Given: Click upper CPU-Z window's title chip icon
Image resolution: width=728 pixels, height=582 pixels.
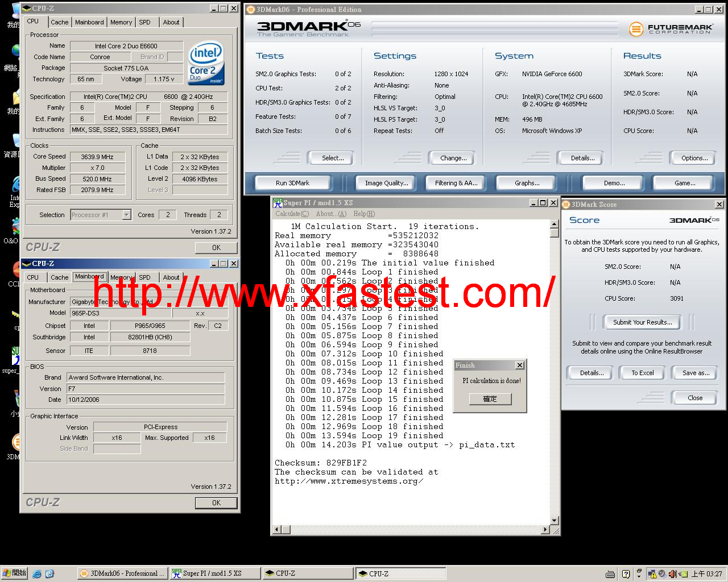Looking at the screenshot, I should click(26, 9).
